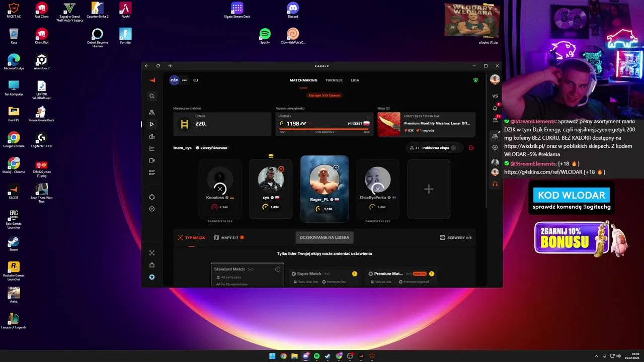644x362 pixels.
Task: Show hidden tray icons chevron
Action: point(597,356)
